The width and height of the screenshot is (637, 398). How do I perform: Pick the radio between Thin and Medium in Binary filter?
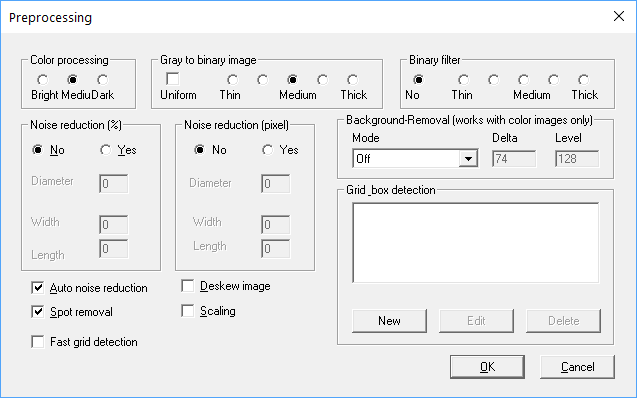(493, 80)
